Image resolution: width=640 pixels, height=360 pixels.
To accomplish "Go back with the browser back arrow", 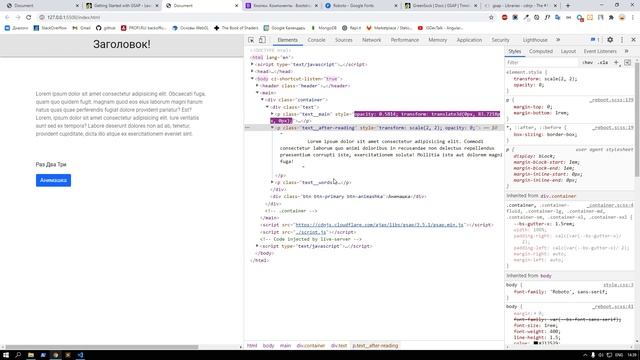I will tap(7, 18).
